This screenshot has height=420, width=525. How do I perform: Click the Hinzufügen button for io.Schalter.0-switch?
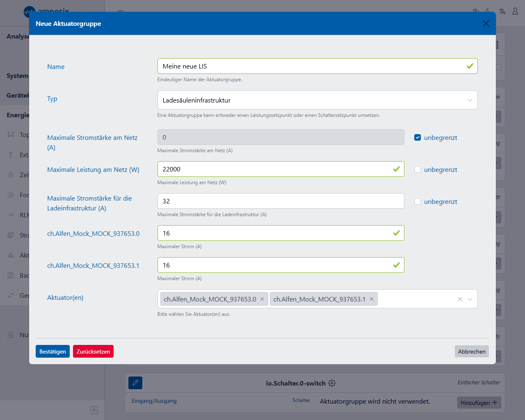(479, 402)
